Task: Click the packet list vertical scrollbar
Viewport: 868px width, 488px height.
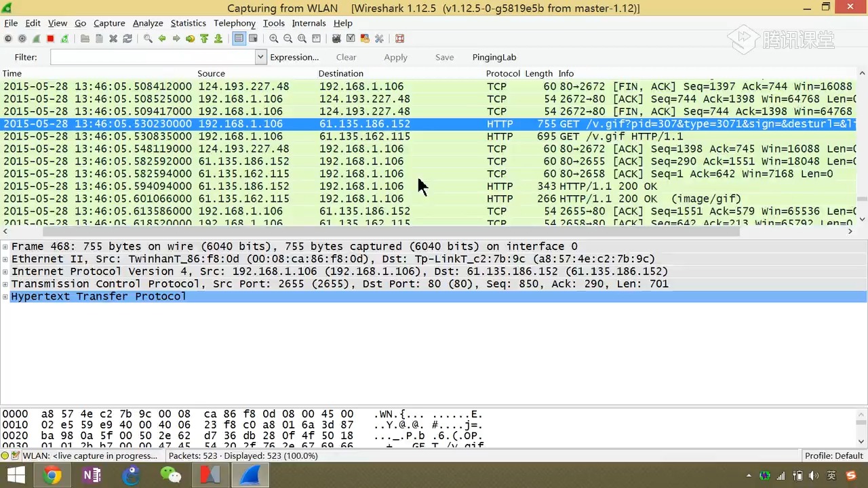Action: pos(862,200)
